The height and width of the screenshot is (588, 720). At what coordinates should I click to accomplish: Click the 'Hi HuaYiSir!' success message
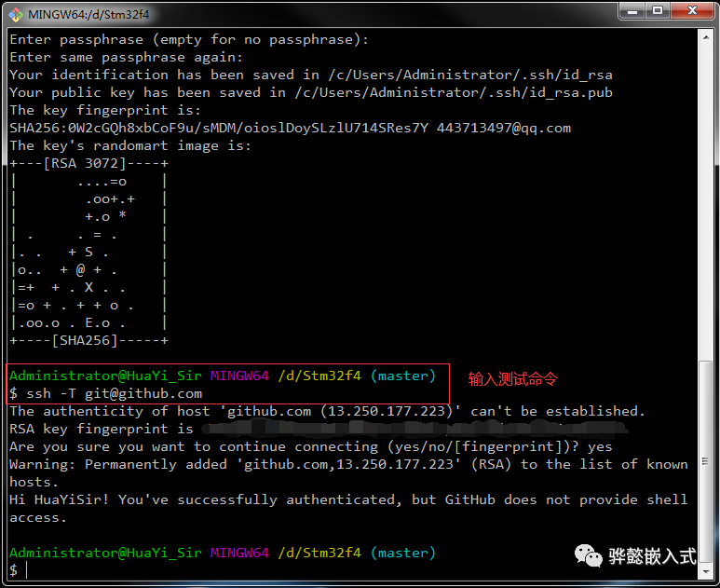pyautogui.click(x=349, y=509)
